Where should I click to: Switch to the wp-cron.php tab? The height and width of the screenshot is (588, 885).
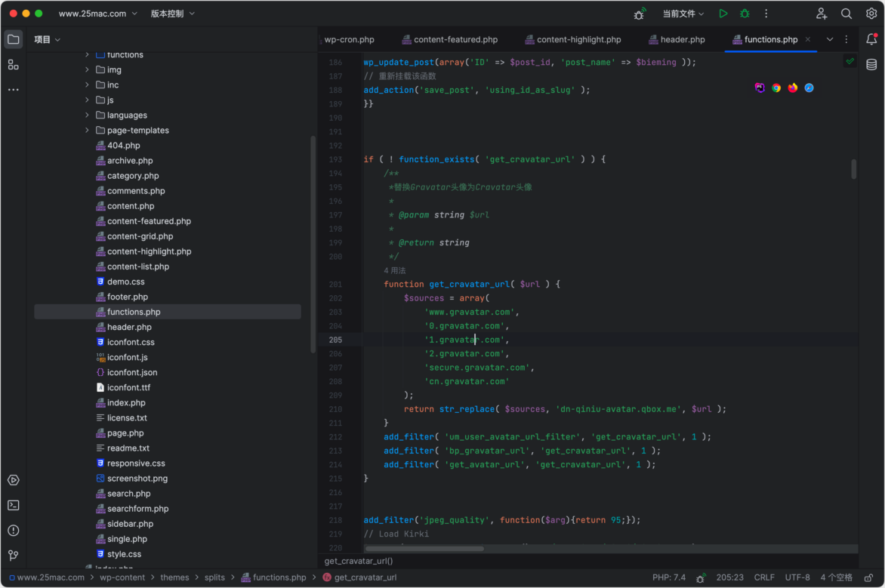pos(348,39)
